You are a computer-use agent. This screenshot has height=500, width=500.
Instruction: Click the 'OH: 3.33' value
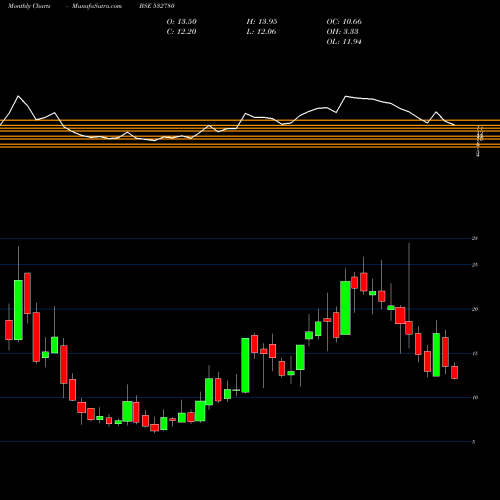coord(342,32)
